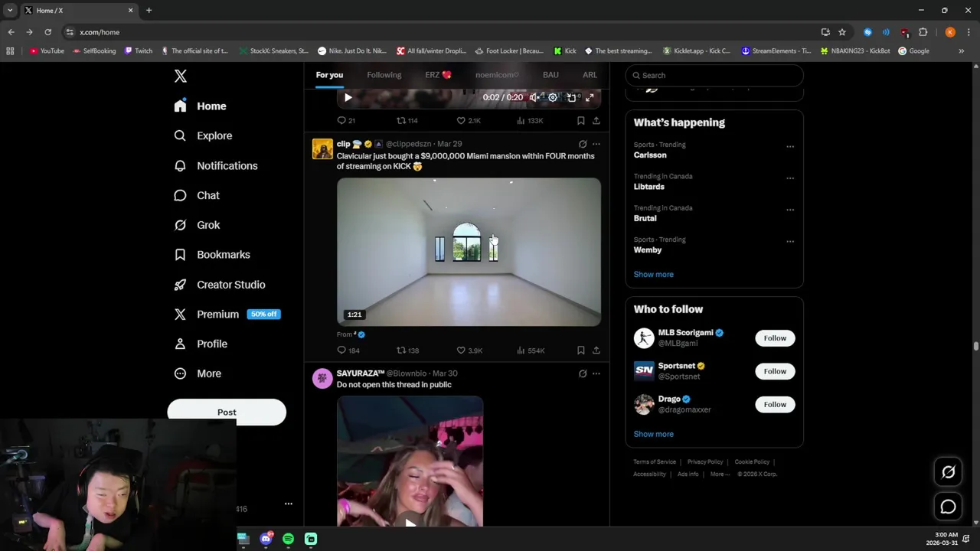This screenshot has height=551, width=980.
Task: Open Premium 50% off offer
Action: point(227,315)
